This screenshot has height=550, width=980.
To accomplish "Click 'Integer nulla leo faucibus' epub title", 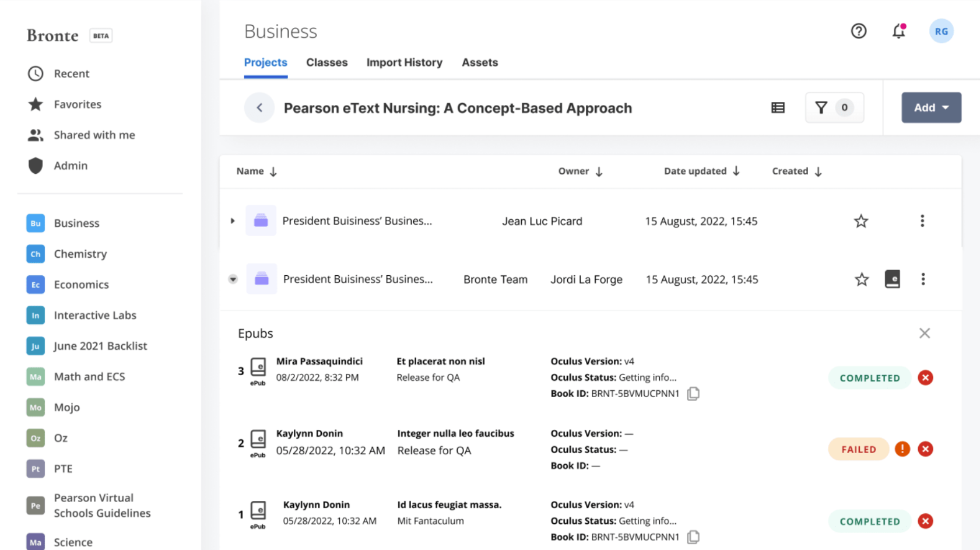I will tap(455, 433).
